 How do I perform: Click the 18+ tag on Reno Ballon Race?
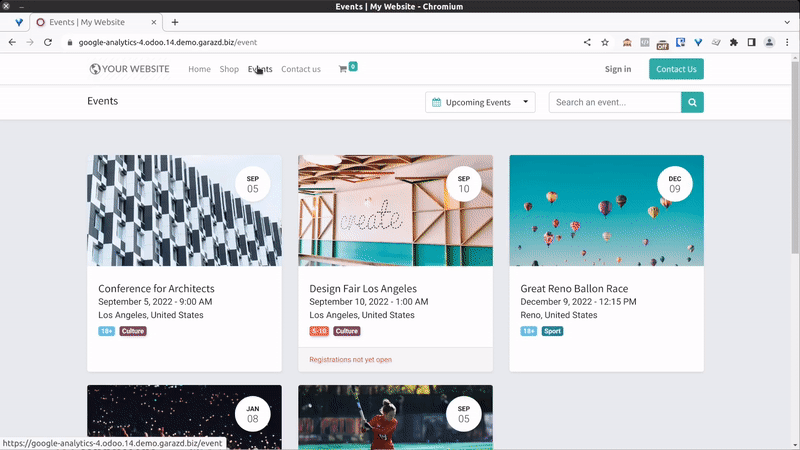click(529, 331)
